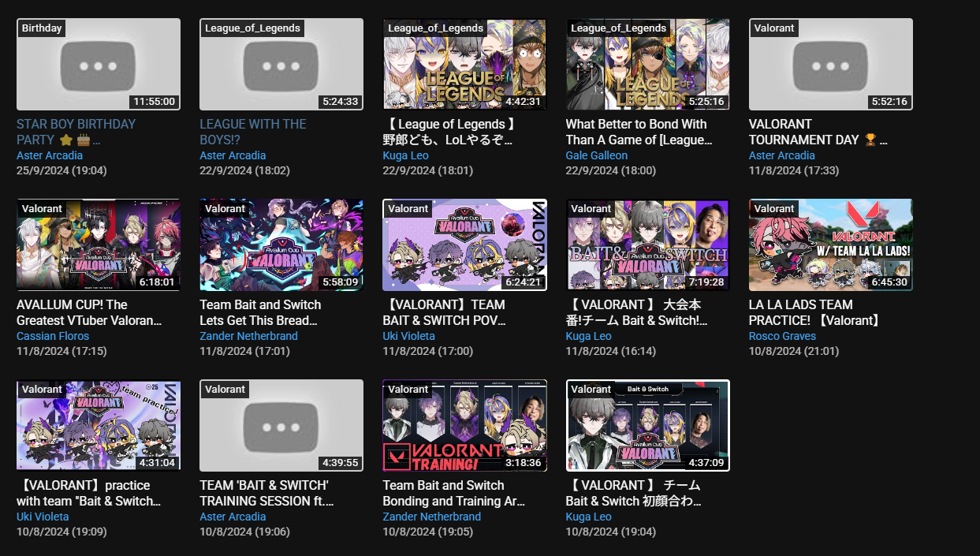This screenshot has height=556, width=980.
Task: Open TEAM 'BAIT & SWITCH' TRAINING SESSION placeholder thumbnail
Action: tap(281, 425)
